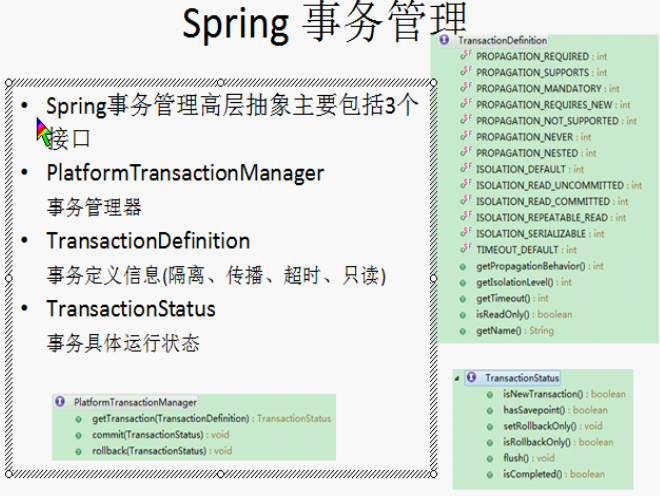This screenshot has height=496, width=660.
Task: Click the left-middle text box resize handle
Action: coord(9,278)
